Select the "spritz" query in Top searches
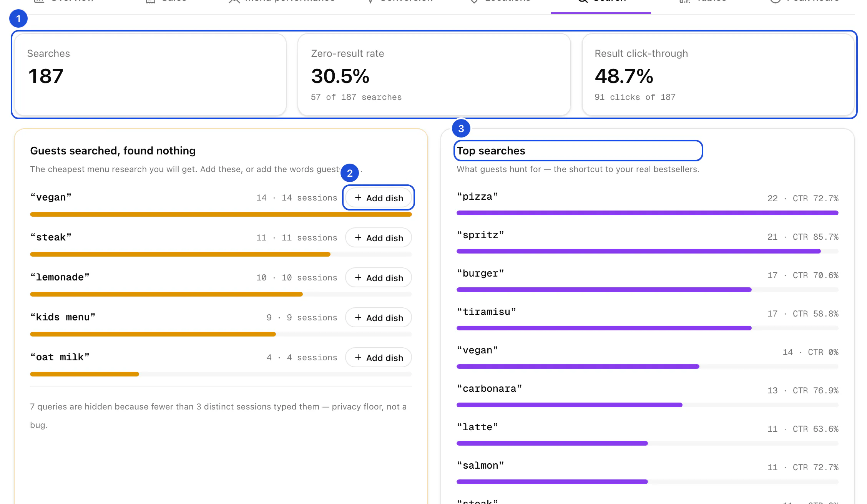867x504 pixels. coord(480,235)
